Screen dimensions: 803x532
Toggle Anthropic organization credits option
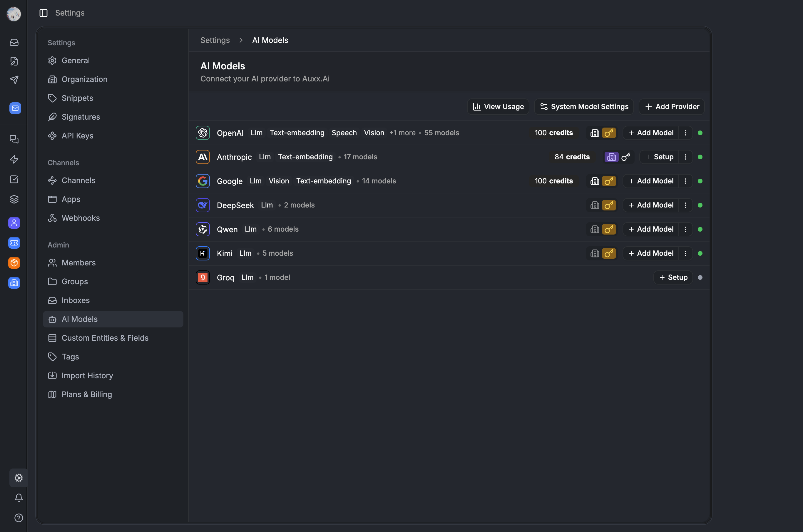[x=611, y=157]
